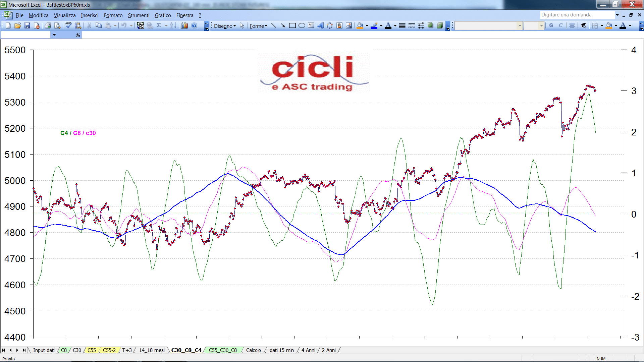Expand the font name combo box
The width and height of the screenshot is (644, 362).
point(520,25)
